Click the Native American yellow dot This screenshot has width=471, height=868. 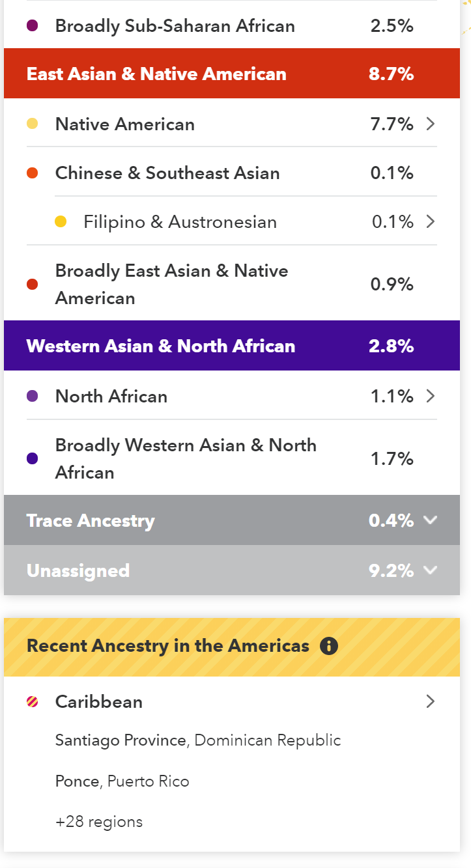click(x=32, y=124)
